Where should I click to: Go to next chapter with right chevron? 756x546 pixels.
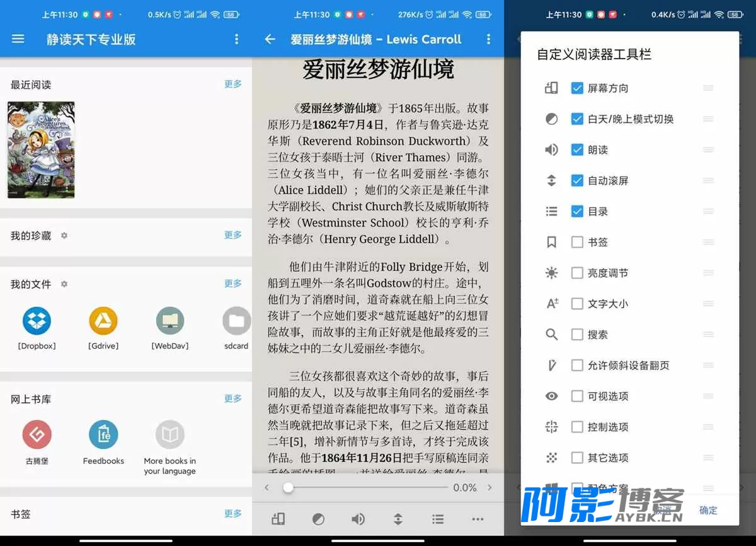click(490, 488)
